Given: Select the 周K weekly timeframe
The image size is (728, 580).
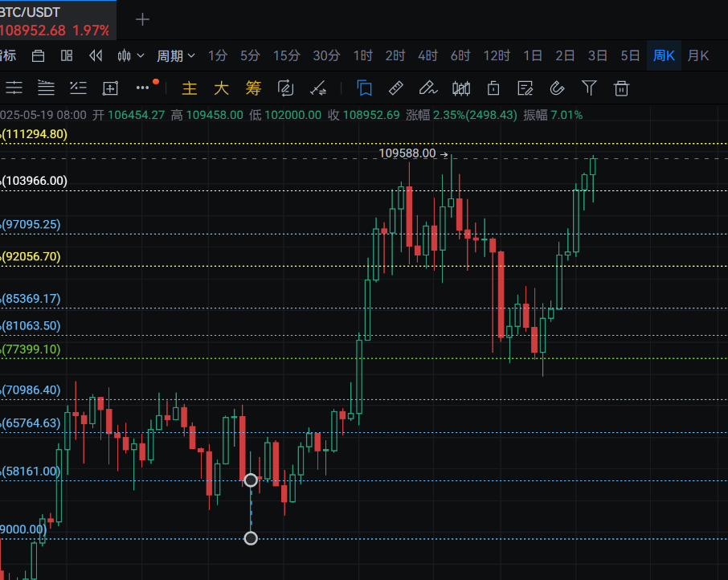Looking at the screenshot, I should coord(664,56).
